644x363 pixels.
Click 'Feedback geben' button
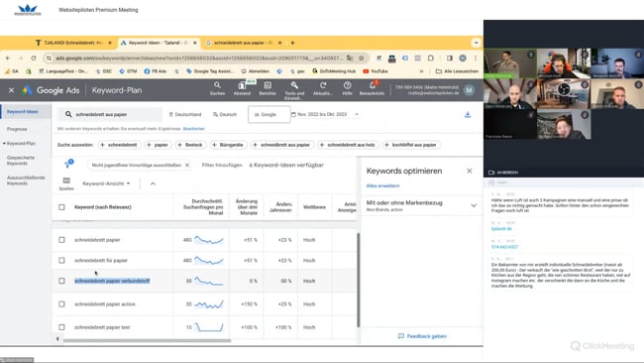click(x=422, y=336)
